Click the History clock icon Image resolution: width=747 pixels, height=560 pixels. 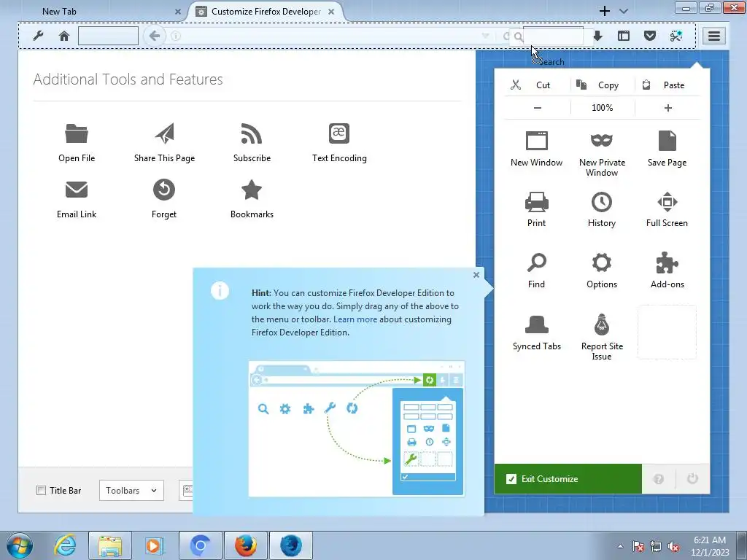pyautogui.click(x=602, y=202)
